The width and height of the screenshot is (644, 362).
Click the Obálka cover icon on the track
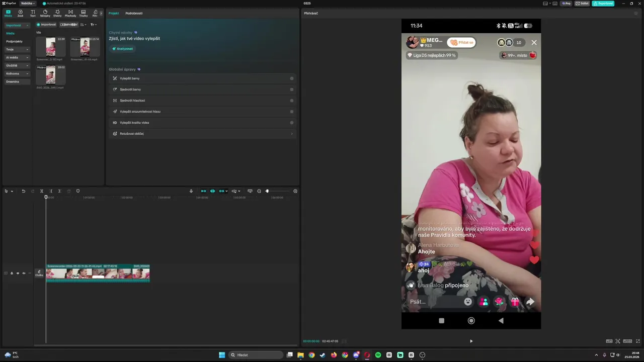[39, 273]
